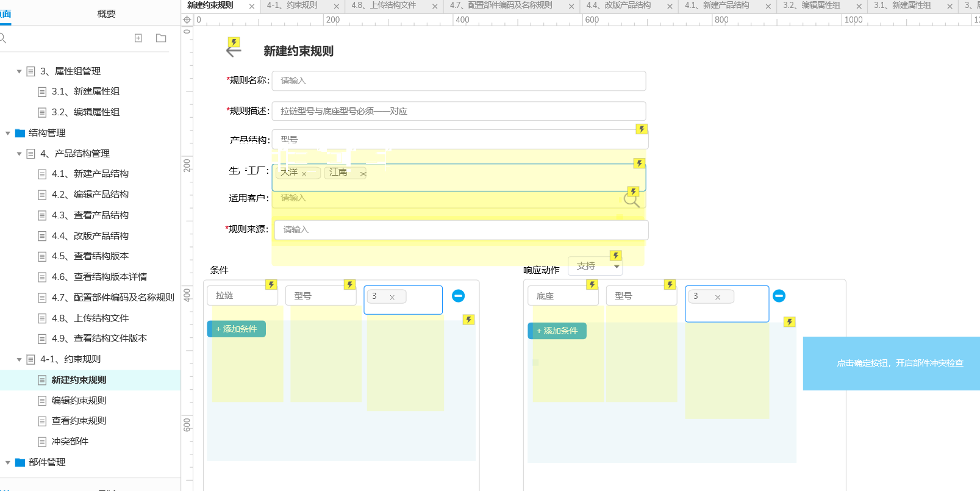Click 添加条件 button under 条件

point(237,329)
